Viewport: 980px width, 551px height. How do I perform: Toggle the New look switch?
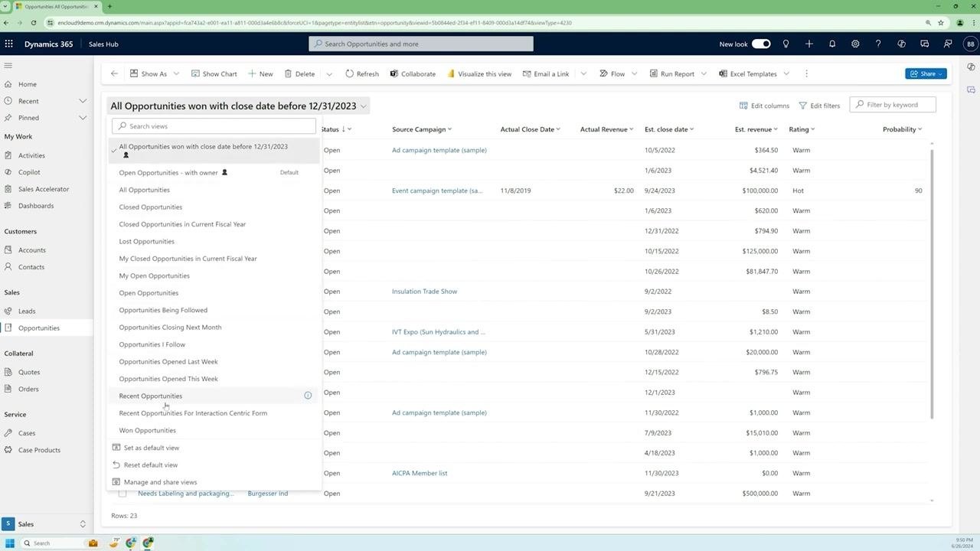tap(761, 44)
